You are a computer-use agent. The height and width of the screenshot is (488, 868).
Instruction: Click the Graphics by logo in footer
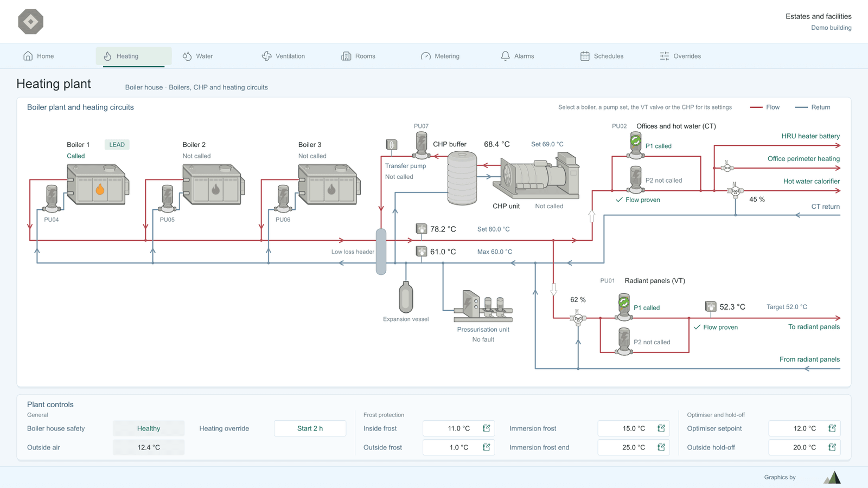pos(832,477)
